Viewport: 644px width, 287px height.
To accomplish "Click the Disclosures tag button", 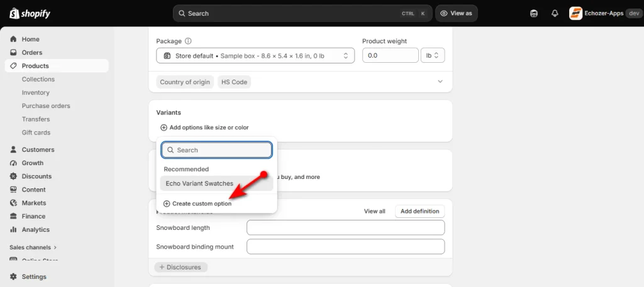I will tap(180, 268).
